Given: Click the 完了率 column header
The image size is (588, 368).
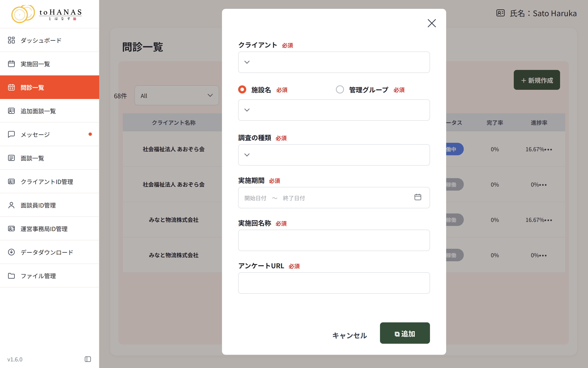Looking at the screenshot, I should point(495,123).
